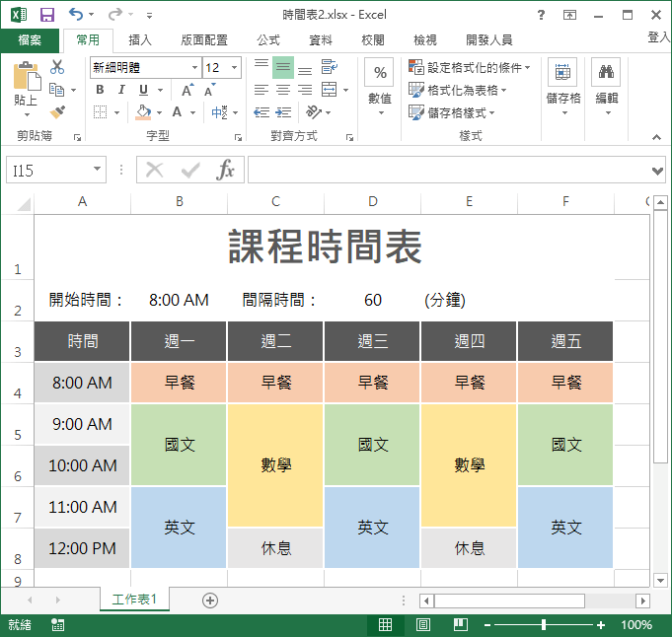The width and height of the screenshot is (672, 637).
Task: Click the macro recording icon in status bar
Action: tap(58, 625)
